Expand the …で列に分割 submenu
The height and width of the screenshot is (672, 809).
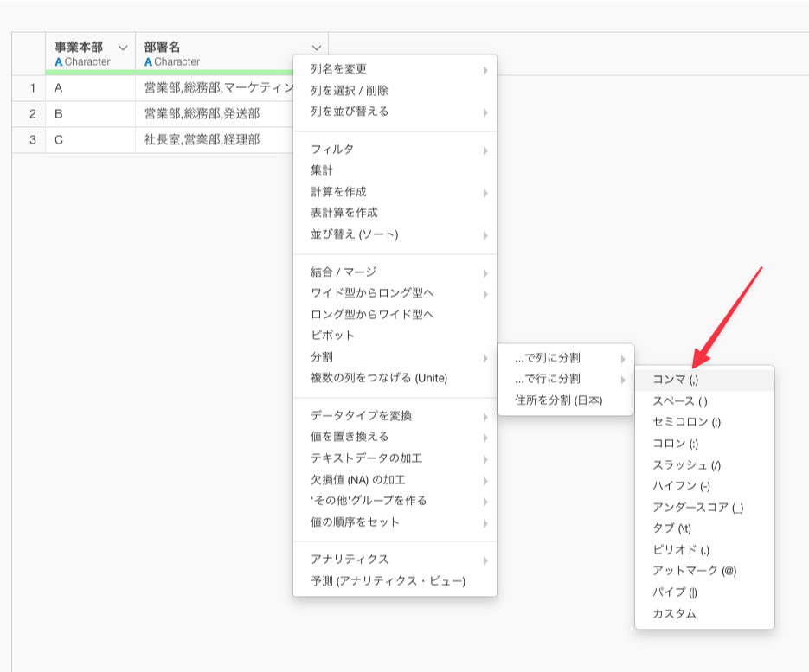pyautogui.click(x=547, y=358)
